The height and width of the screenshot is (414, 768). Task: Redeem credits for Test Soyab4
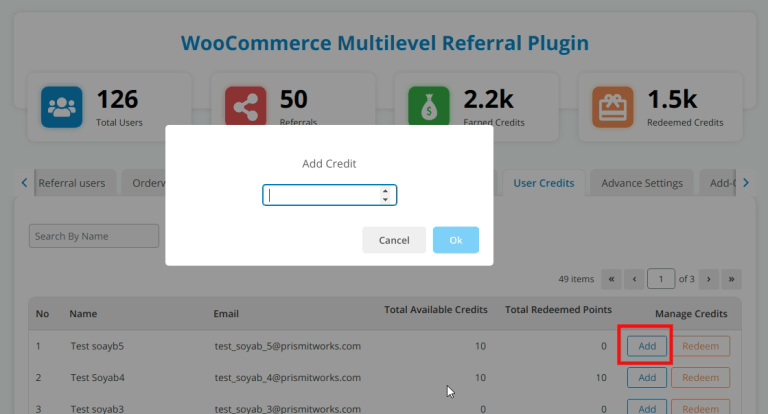tap(700, 378)
